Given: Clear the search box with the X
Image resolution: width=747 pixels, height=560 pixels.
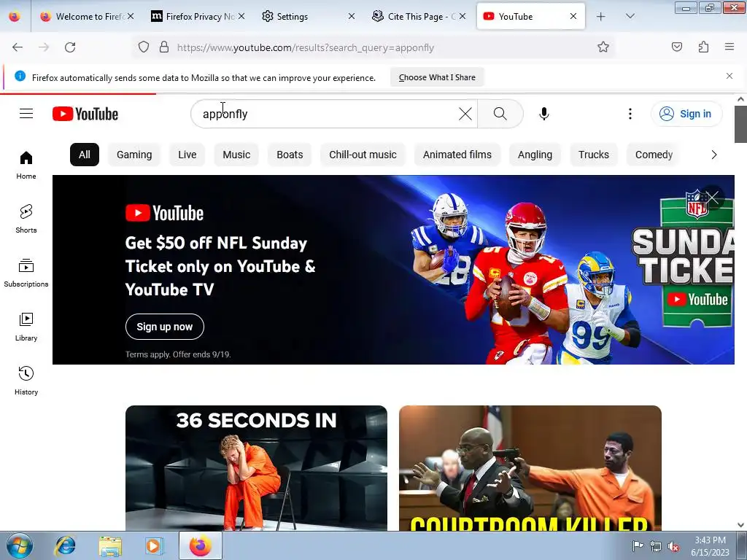Looking at the screenshot, I should 465,114.
